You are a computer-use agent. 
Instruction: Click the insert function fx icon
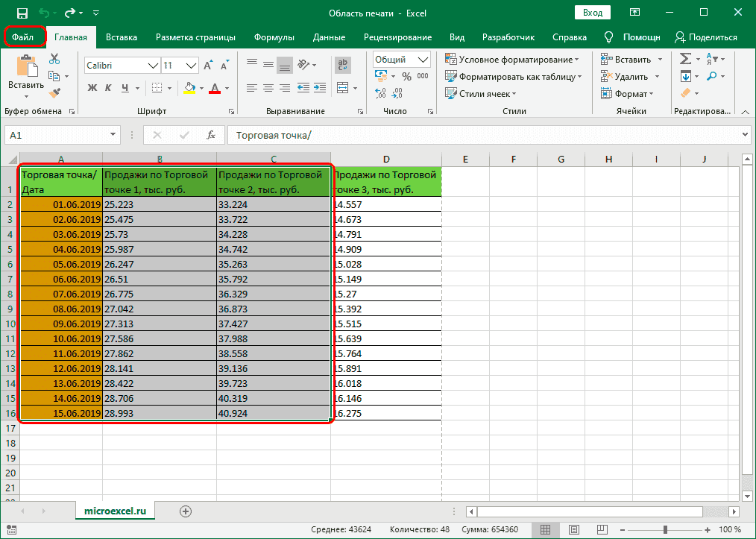[x=211, y=135]
